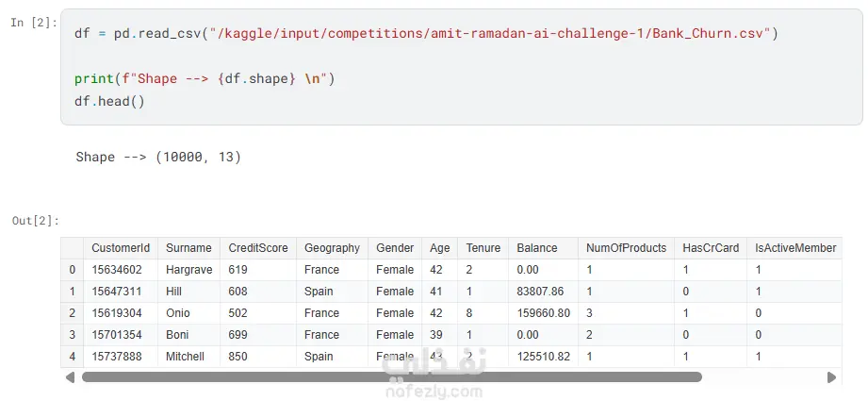Select the Gender column header
The image size is (868, 401).
pyautogui.click(x=395, y=248)
